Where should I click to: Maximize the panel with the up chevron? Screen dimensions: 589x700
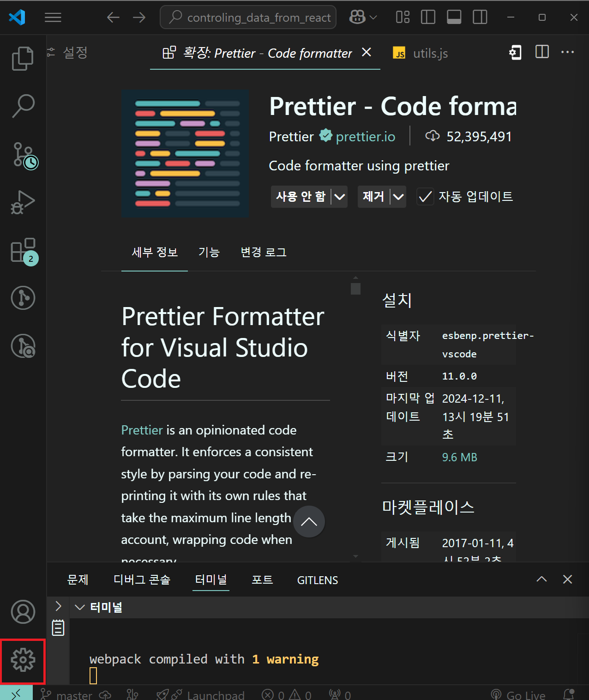[541, 579]
